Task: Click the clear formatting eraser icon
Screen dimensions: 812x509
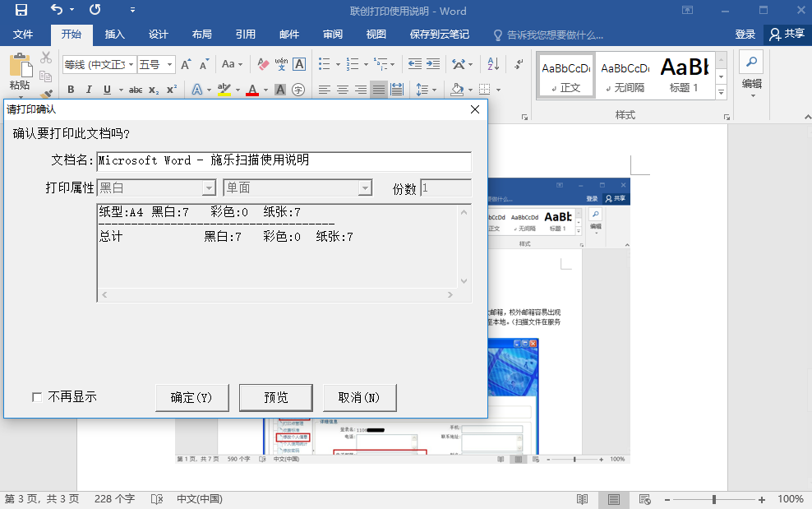Action: point(263,64)
